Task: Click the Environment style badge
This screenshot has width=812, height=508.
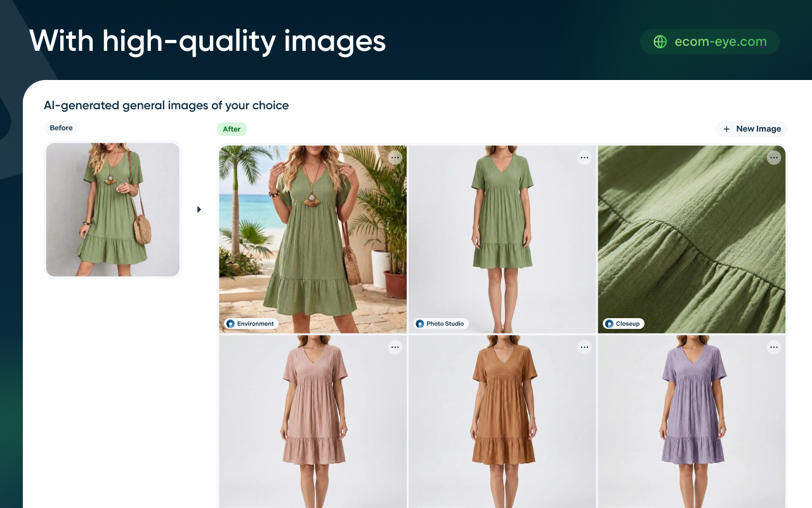Action: [251, 323]
